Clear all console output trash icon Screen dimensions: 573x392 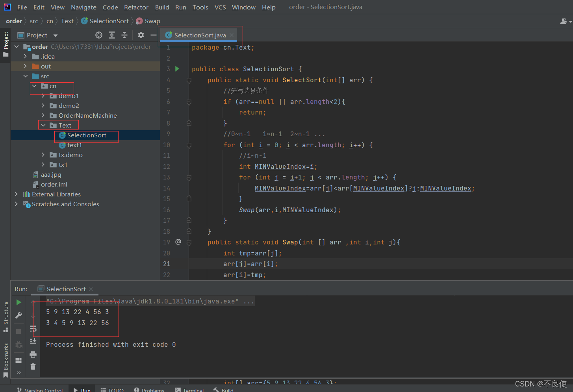[x=33, y=366]
